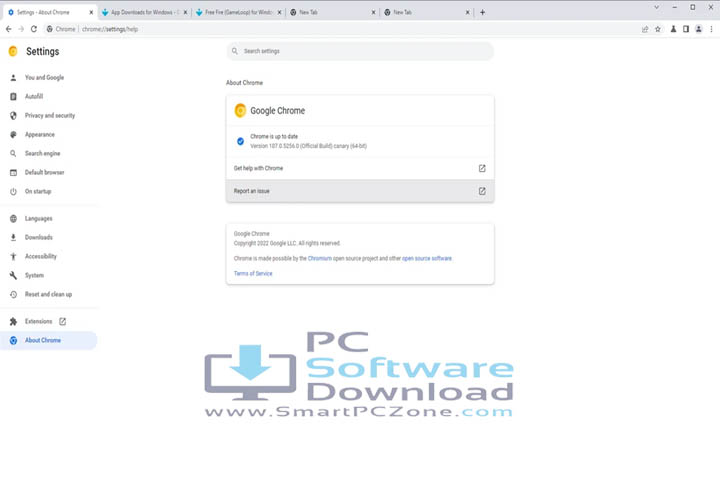The width and height of the screenshot is (720, 480).
Task: Click the Copyright 2022 Google LLC text
Action: tap(287, 243)
